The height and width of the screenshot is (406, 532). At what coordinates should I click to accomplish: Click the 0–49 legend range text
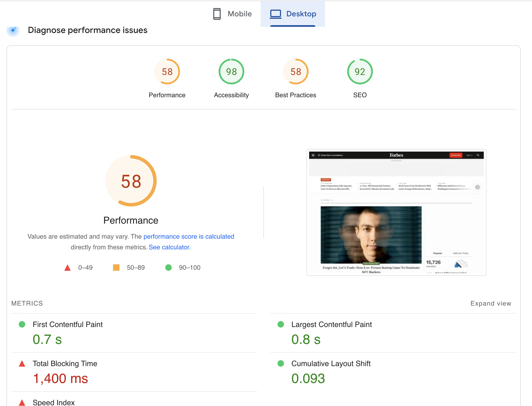(x=85, y=268)
